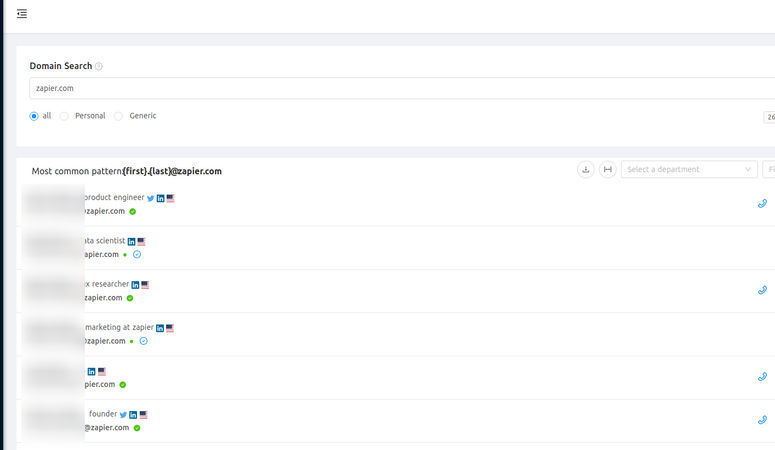
Task: Open the Select a department dropdown
Action: click(689, 170)
